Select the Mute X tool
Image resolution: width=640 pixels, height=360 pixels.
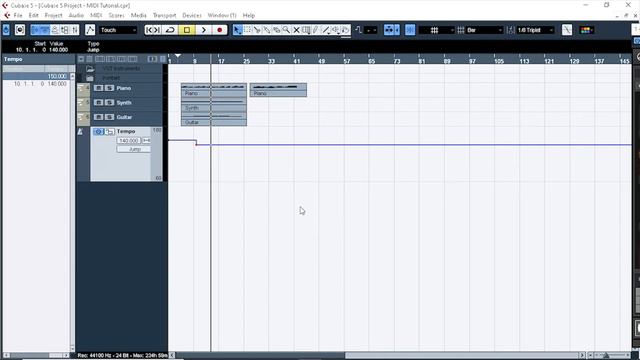click(x=296, y=30)
